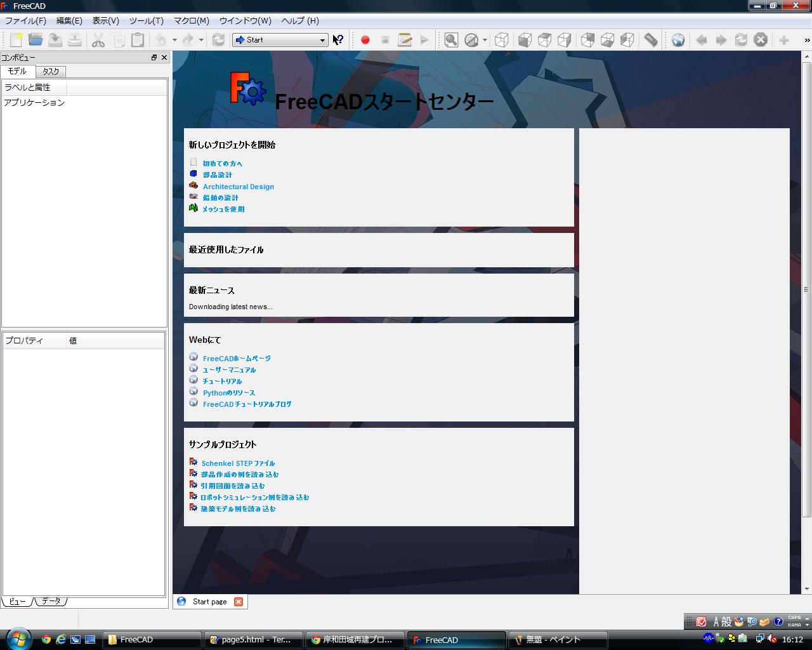Expand the Undo history dropdown arrow
This screenshot has height=650, width=812.
pyautogui.click(x=174, y=40)
